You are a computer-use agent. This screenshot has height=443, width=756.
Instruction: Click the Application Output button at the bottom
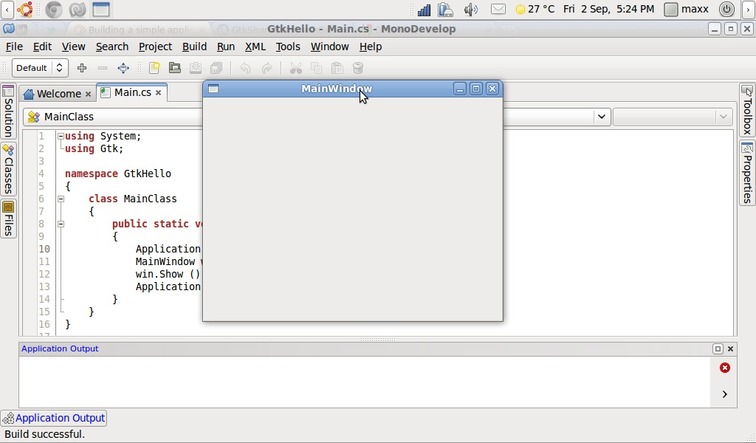coord(54,418)
